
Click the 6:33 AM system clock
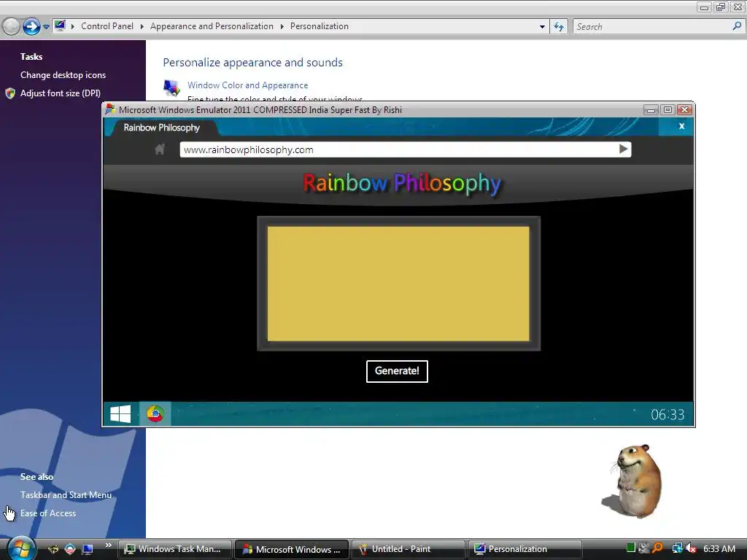pyautogui.click(x=719, y=548)
